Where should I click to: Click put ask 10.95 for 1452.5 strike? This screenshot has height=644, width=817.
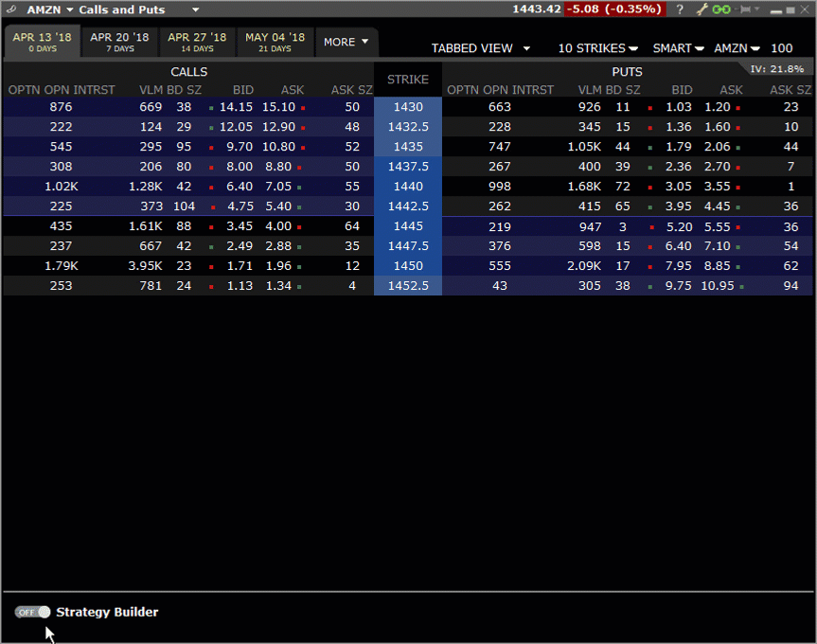pyautogui.click(x=718, y=285)
